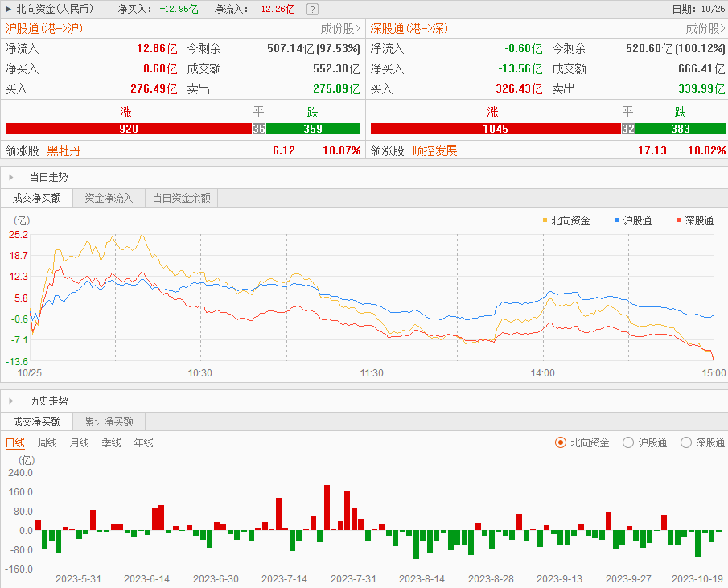Image resolution: width=728 pixels, height=588 pixels.
Task: Switch to the 当日资金余额 tab
Action: click(x=181, y=198)
